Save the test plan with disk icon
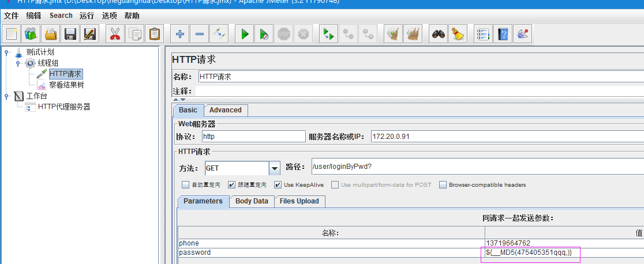Viewport: 644px width, 264px height. click(70, 33)
